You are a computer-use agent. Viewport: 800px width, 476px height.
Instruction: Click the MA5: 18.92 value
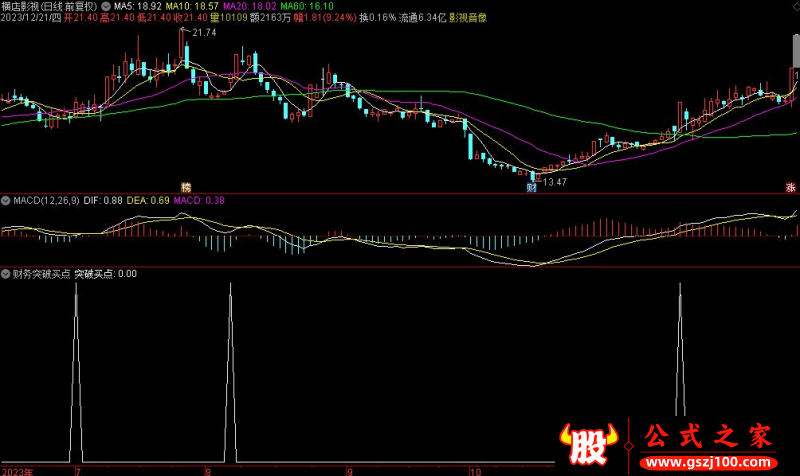click(138, 6)
